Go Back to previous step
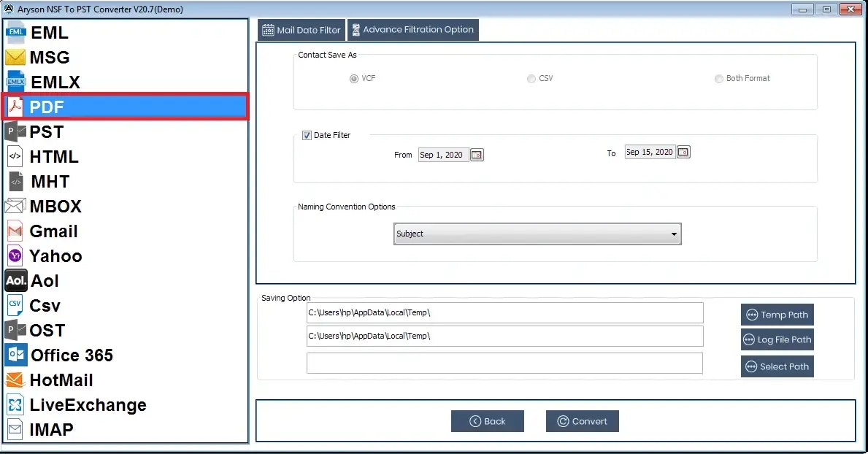The height and width of the screenshot is (454, 868). [x=487, y=421]
